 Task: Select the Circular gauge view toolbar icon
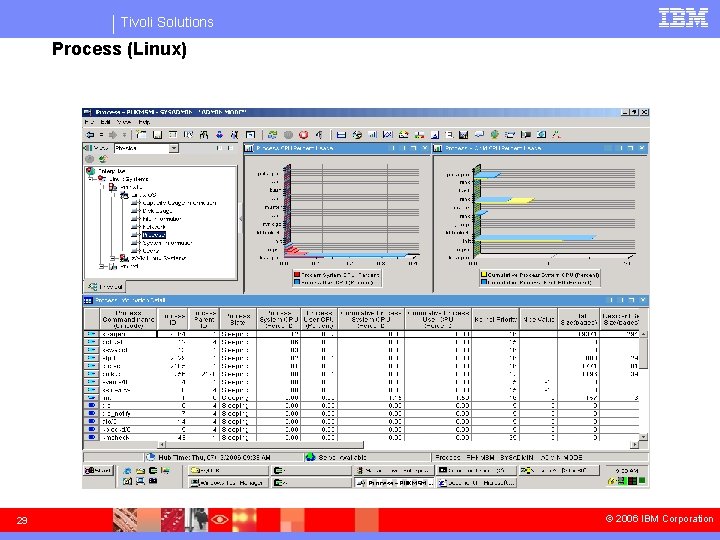(404, 135)
